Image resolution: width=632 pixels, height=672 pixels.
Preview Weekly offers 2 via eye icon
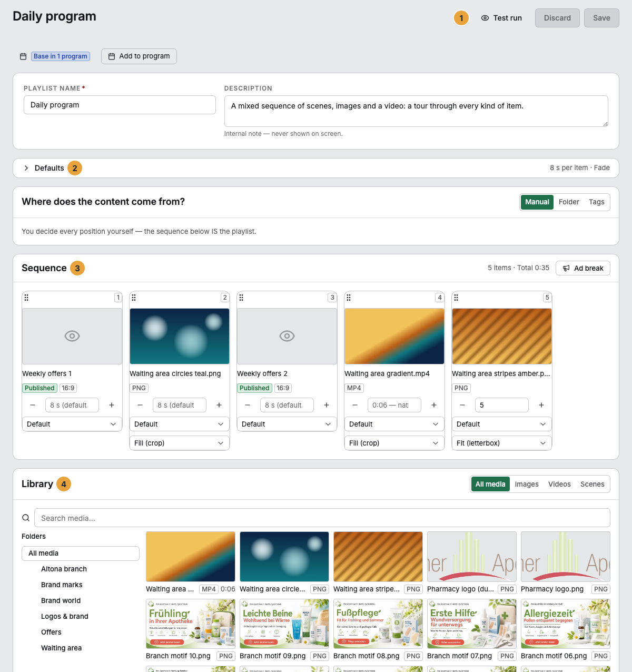pos(287,336)
